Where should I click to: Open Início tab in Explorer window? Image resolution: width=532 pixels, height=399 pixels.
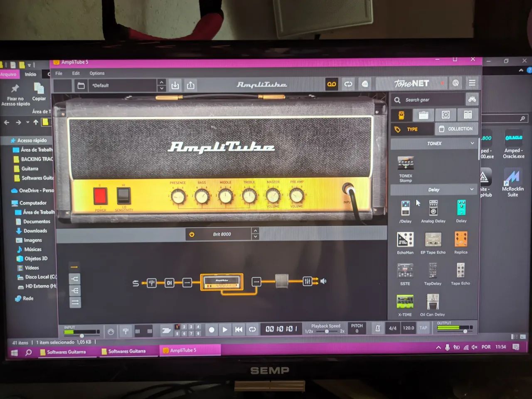click(x=30, y=74)
